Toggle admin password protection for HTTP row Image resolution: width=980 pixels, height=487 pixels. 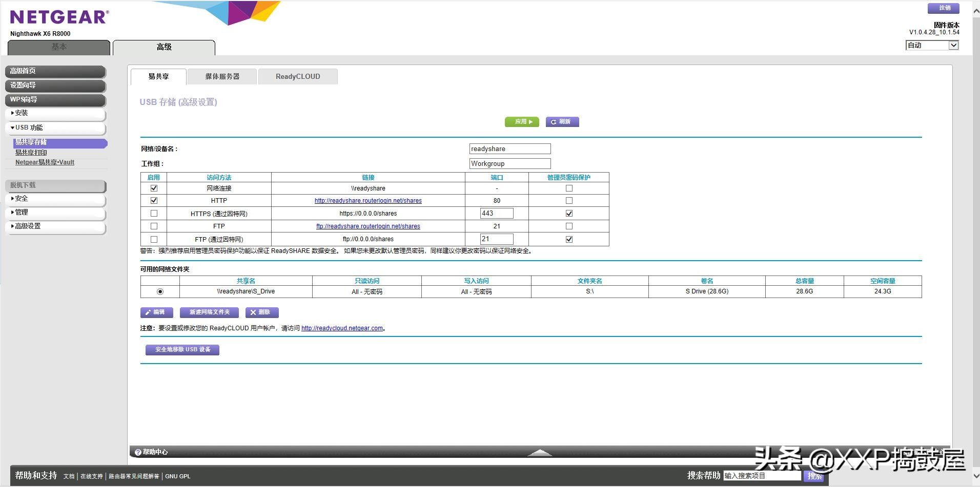click(x=569, y=201)
